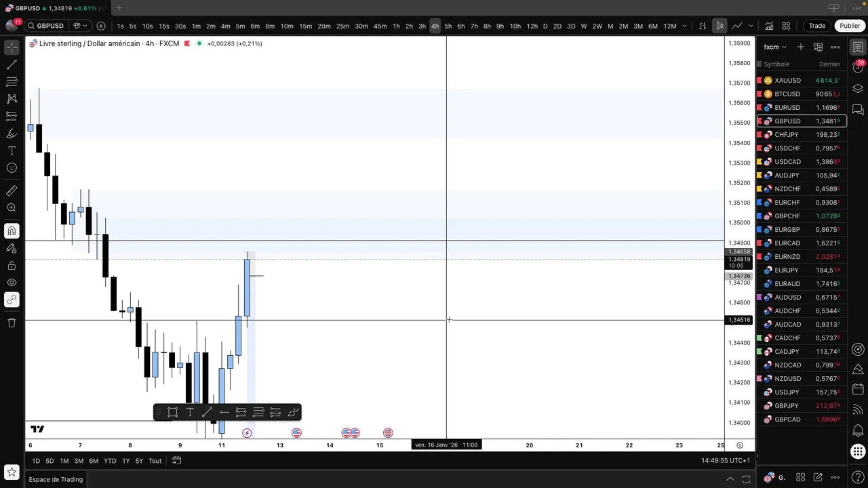The height and width of the screenshot is (488, 868).
Task: Select BTCUSD in watchlist
Action: 802,94
